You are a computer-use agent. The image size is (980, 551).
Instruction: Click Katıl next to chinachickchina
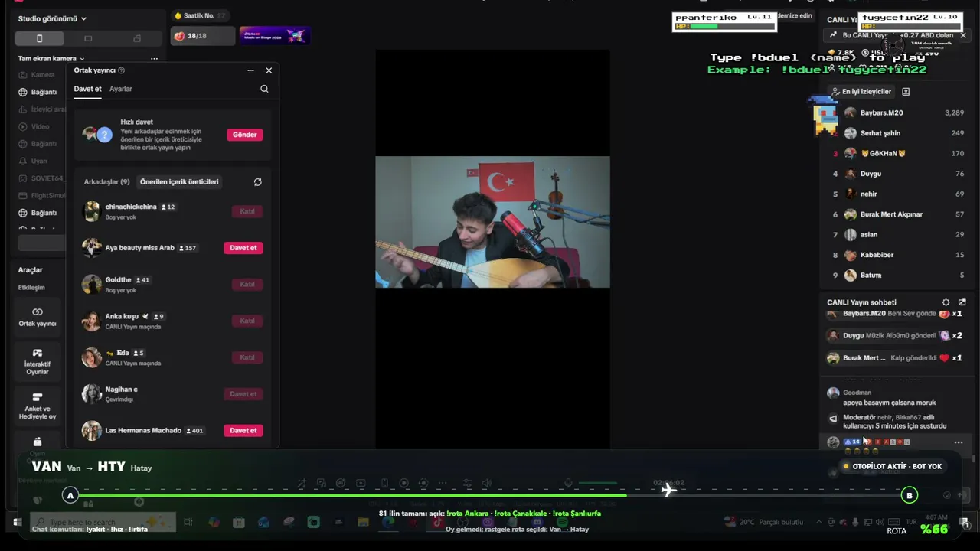coord(247,211)
